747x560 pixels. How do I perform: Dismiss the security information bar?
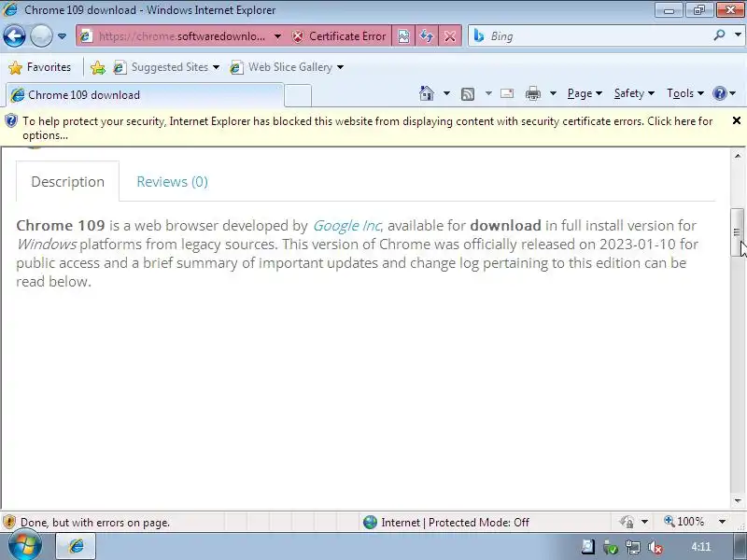tap(737, 121)
